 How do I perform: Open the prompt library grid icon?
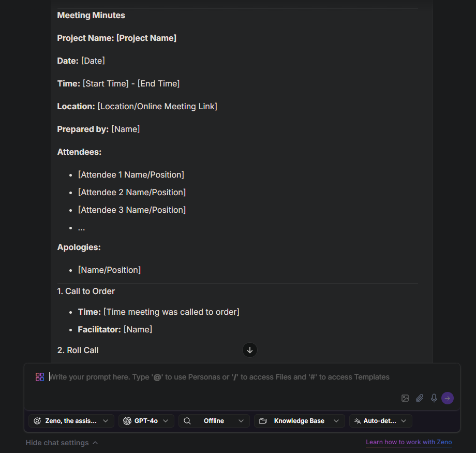[x=40, y=377]
